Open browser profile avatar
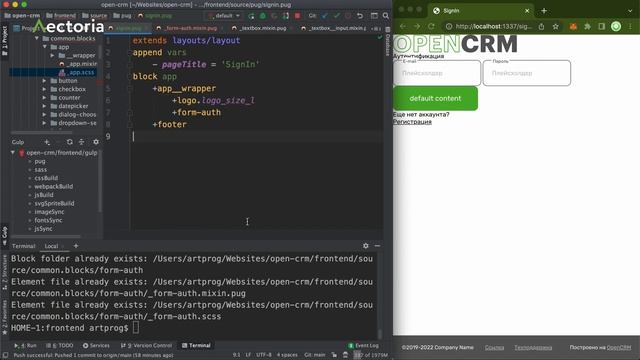Image resolution: width=640 pixels, height=360 pixels. 616,27
